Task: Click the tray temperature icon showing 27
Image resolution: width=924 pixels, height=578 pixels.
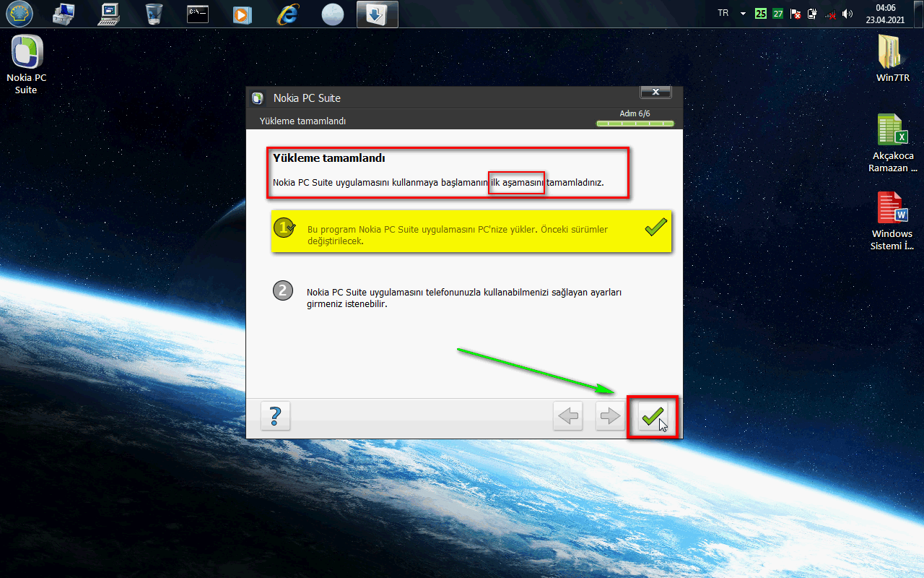Action: click(777, 14)
